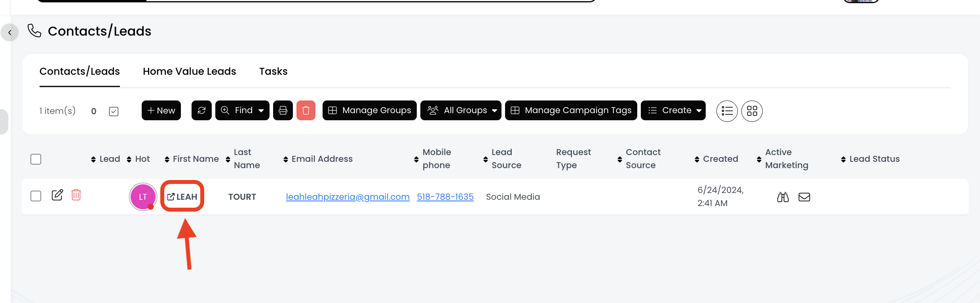Delete the Leah Tourt contact row
This screenshot has width=980, height=303.
tap(76, 195)
